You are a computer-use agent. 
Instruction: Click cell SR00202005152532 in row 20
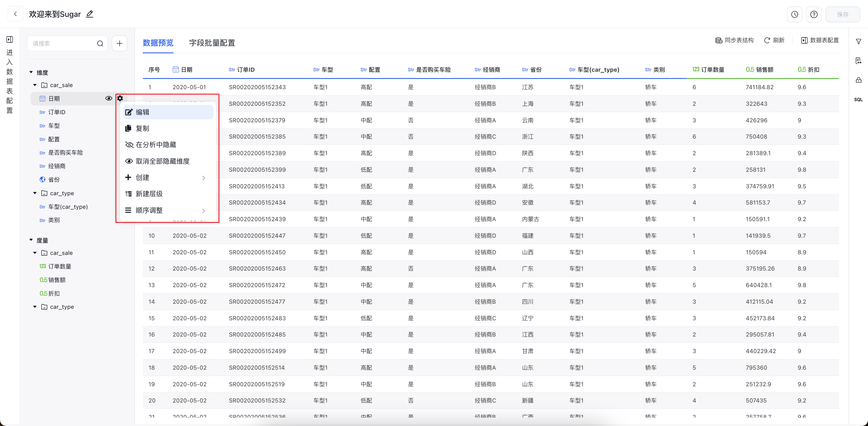(257, 400)
